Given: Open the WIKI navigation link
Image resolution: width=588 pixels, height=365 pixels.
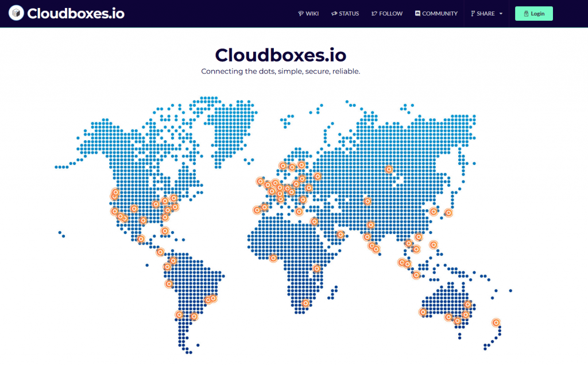Looking at the screenshot, I should click(308, 14).
